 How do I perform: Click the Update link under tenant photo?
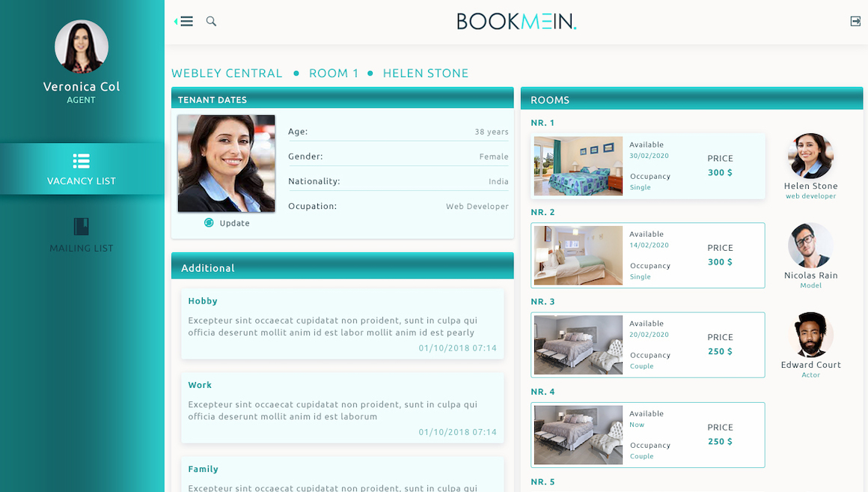pos(235,223)
